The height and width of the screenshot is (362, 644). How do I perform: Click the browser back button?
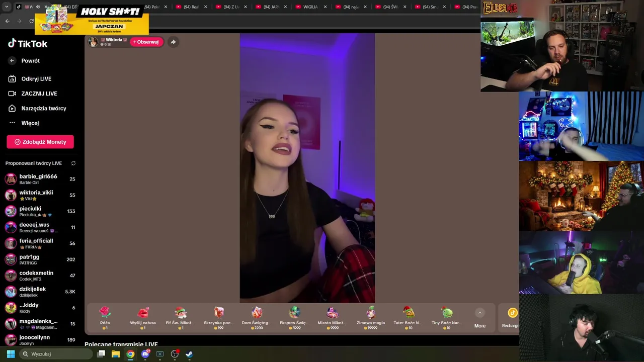(7, 21)
